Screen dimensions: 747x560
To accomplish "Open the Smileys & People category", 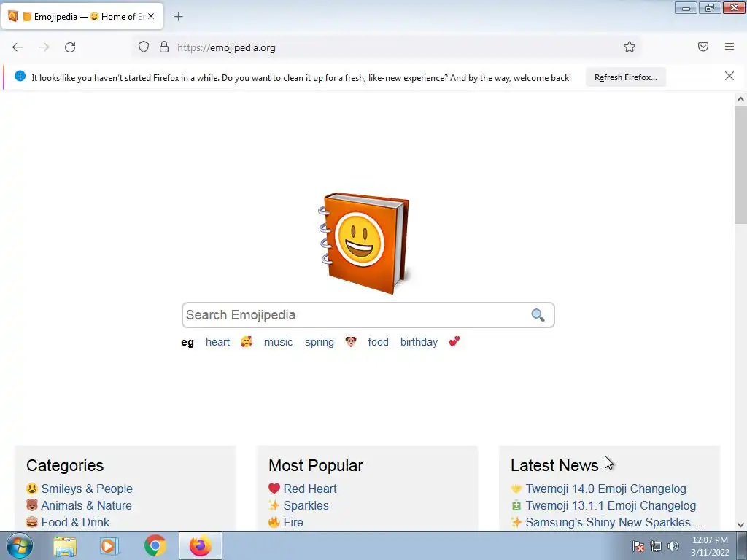I will (87, 489).
